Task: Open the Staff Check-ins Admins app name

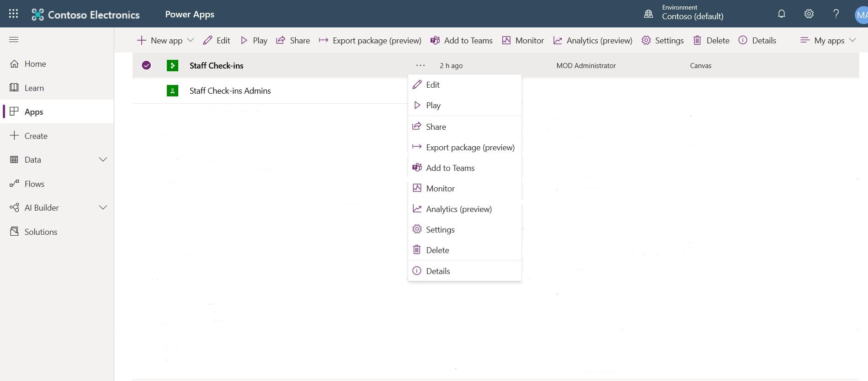Action: pos(230,91)
